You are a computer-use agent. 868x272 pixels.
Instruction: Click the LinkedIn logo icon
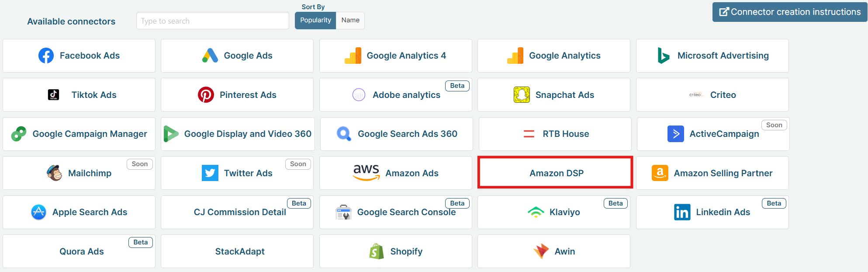pyautogui.click(x=682, y=212)
